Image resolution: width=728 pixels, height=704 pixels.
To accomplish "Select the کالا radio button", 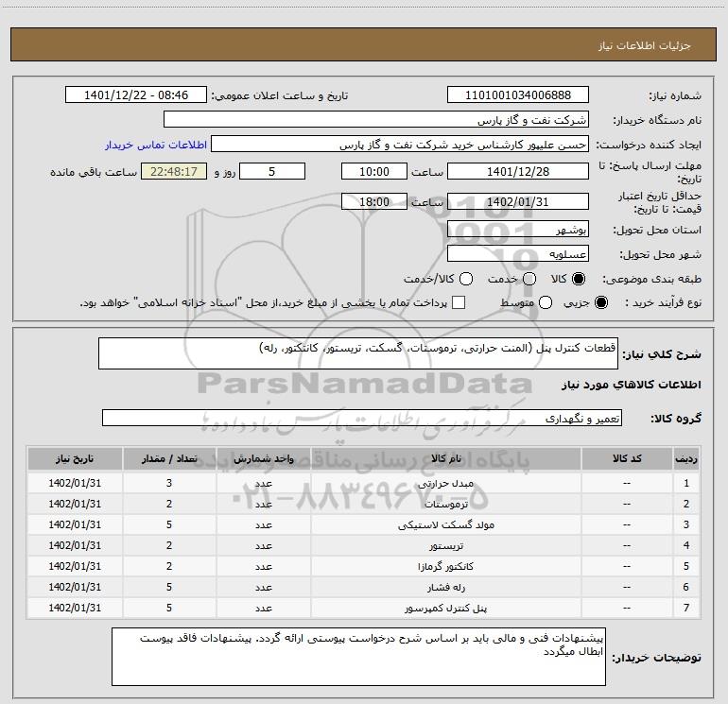I will pos(579,279).
